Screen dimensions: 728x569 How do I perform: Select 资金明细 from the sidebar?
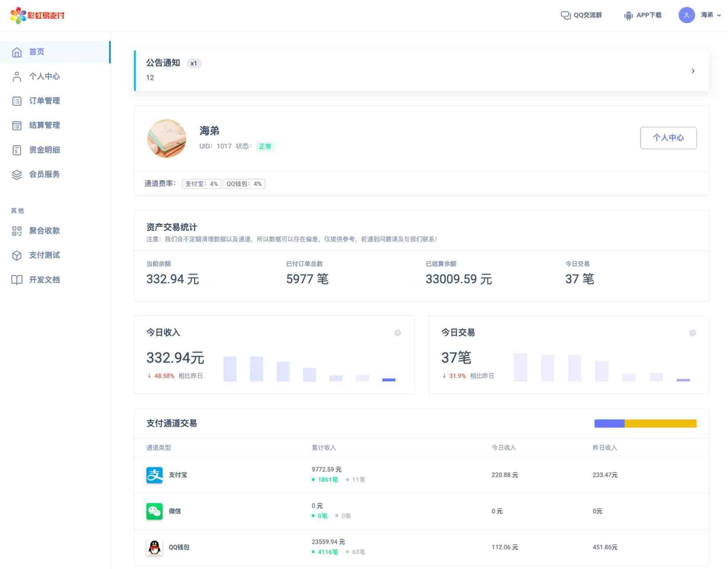tap(44, 150)
